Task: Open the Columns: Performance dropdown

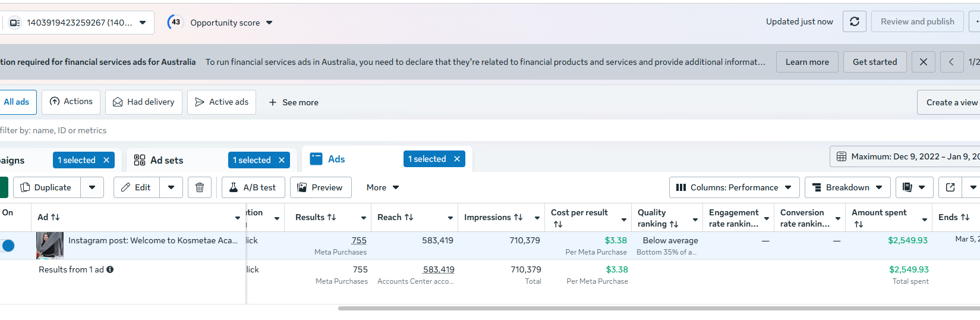Action: click(734, 187)
